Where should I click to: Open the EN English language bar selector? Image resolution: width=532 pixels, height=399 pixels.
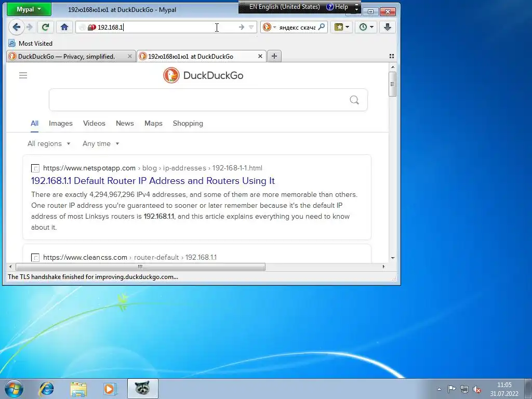point(284,7)
